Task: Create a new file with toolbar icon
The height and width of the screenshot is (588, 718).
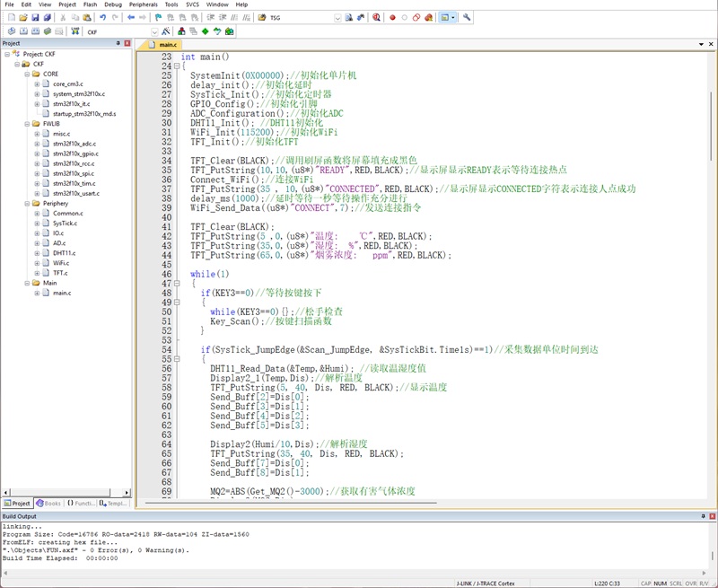Action: pos(12,17)
